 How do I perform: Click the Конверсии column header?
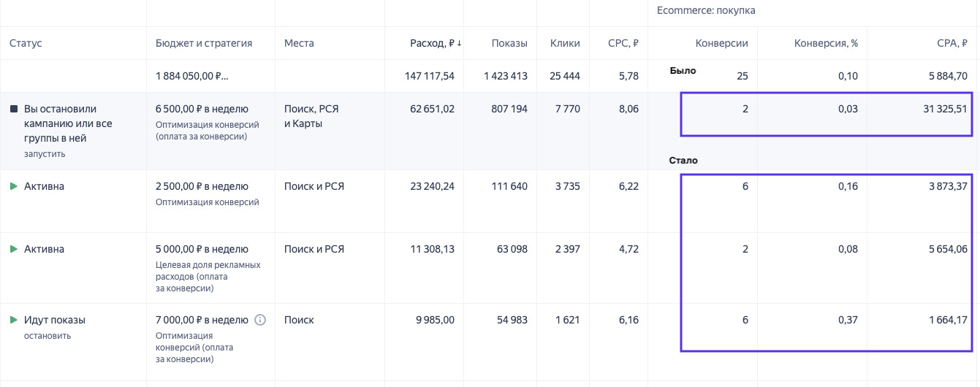click(721, 43)
